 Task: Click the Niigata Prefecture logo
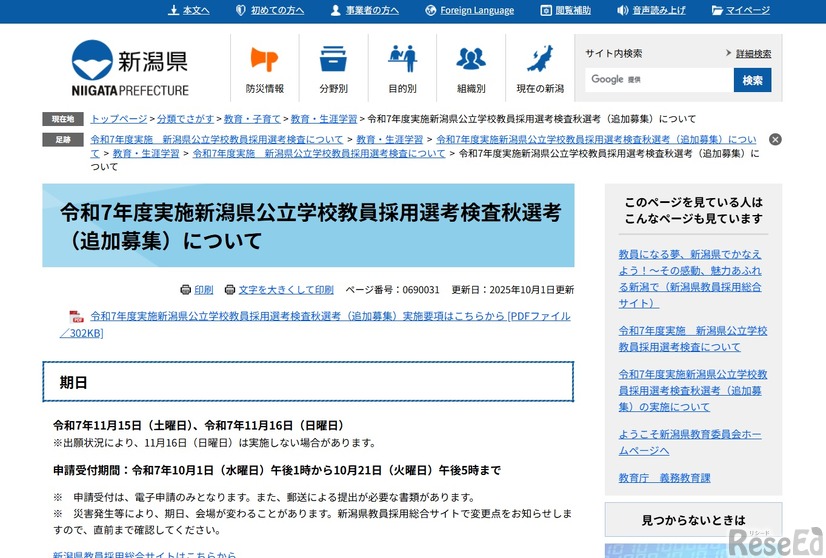point(130,68)
